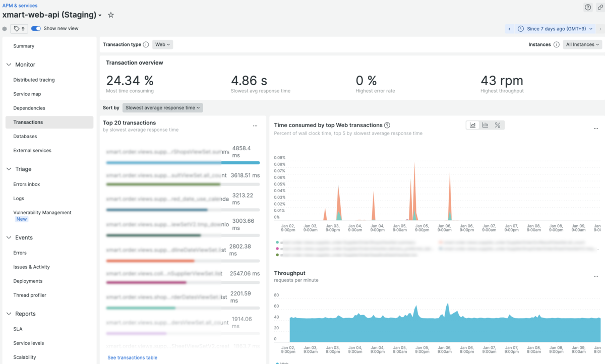Collapse the Triage section
Viewport: 605px width, 364px height.
click(x=9, y=169)
